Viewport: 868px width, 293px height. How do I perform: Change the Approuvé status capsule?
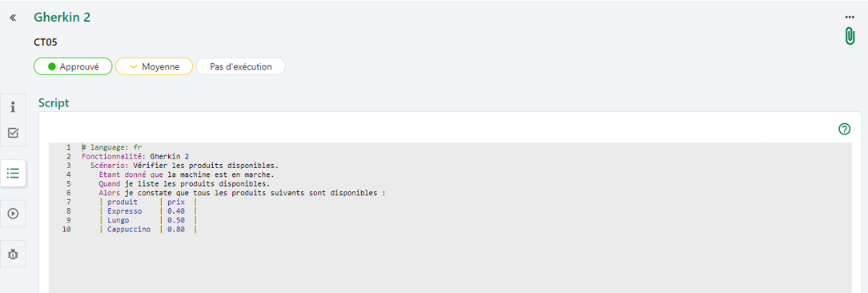coord(73,66)
